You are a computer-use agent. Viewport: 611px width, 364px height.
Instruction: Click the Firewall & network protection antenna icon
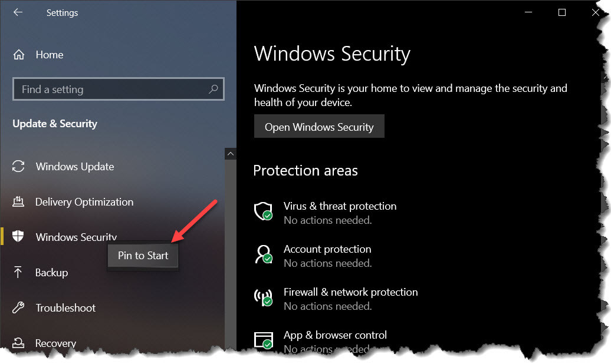coord(264,297)
